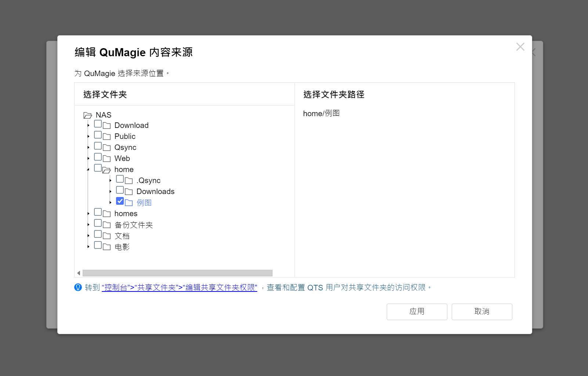The image size is (588, 376).
Task: Expand the .Qsync subfolder node
Action: 110,180
